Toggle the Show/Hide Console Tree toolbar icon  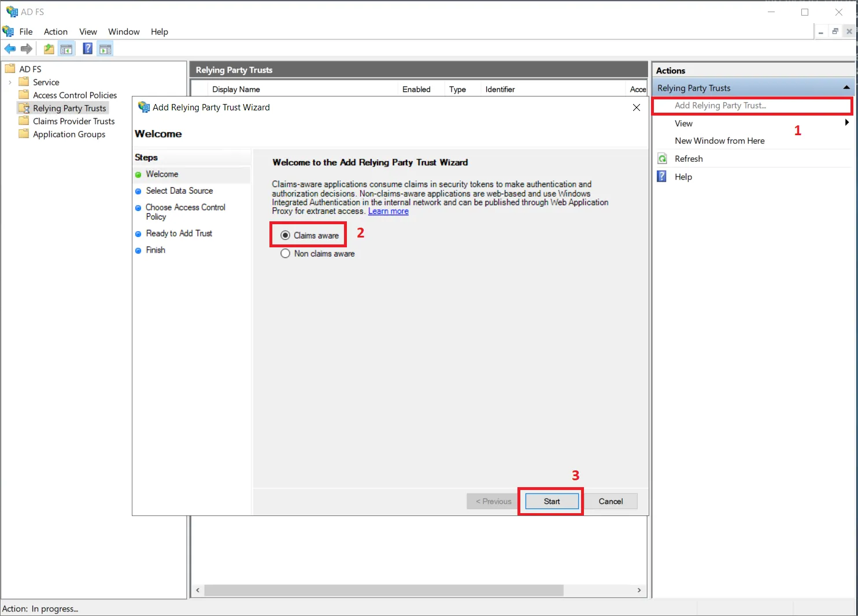[x=66, y=49]
